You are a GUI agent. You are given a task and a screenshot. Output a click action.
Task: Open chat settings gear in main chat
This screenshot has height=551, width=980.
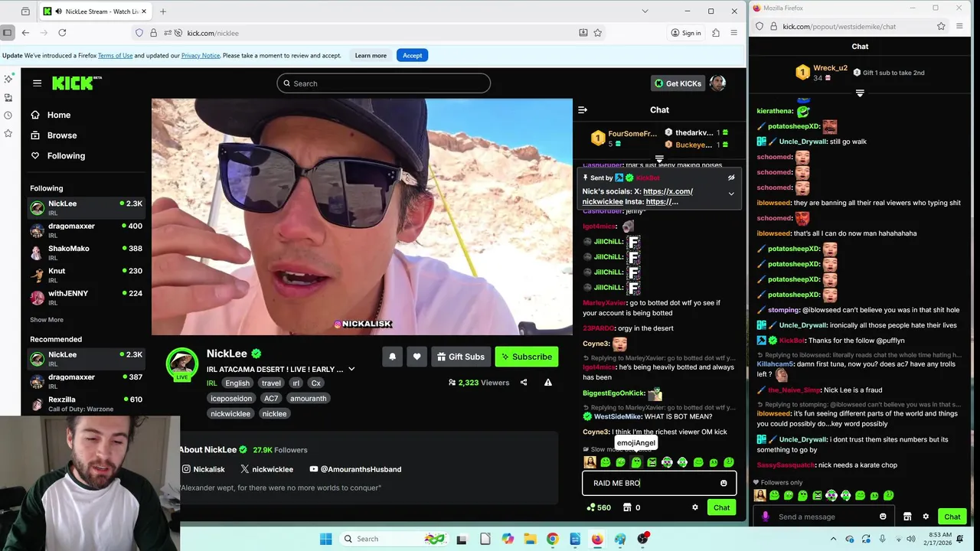point(695,507)
